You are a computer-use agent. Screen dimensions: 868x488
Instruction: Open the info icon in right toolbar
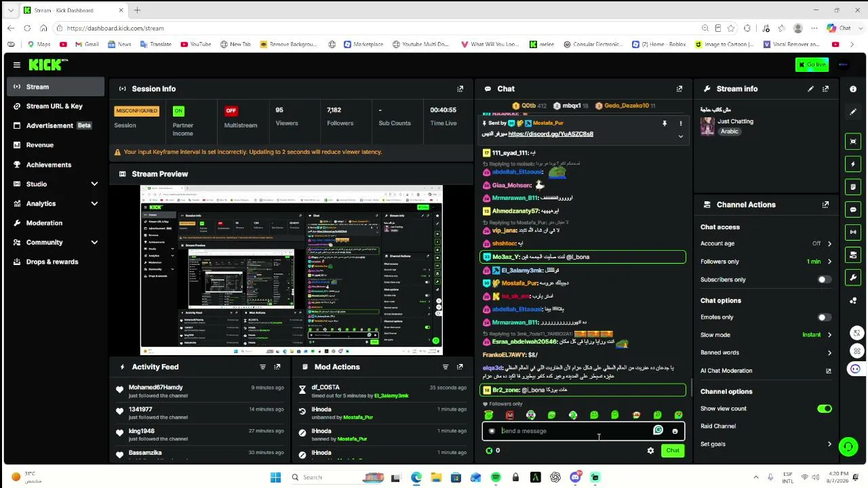click(x=853, y=89)
